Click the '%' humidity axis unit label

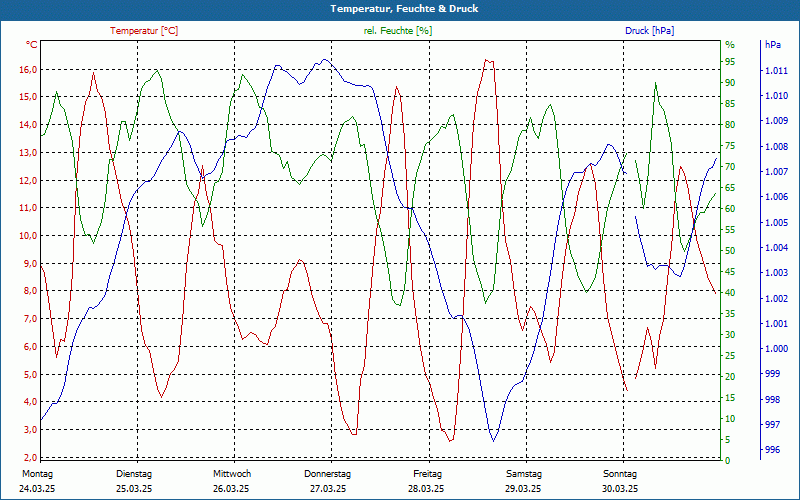tap(730, 45)
